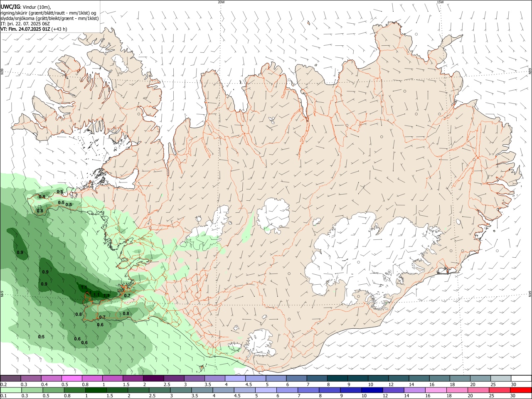Pick the grey-teal snow-legend swatch labeled 16
This screenshot has width=532, height=399.
(439, 378)
